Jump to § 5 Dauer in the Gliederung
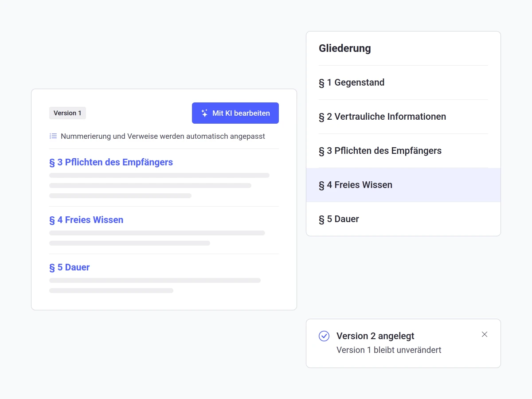532x399 pixels. pos(403,219)
